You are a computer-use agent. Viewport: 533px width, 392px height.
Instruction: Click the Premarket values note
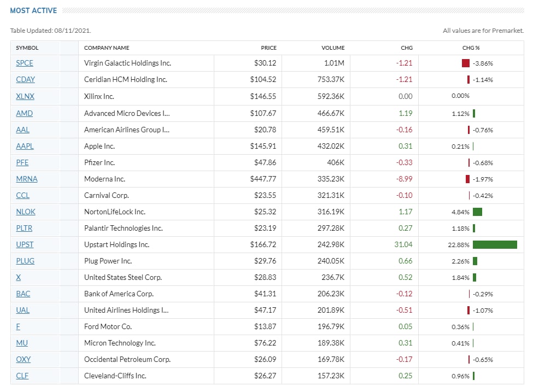pos(483,31)
